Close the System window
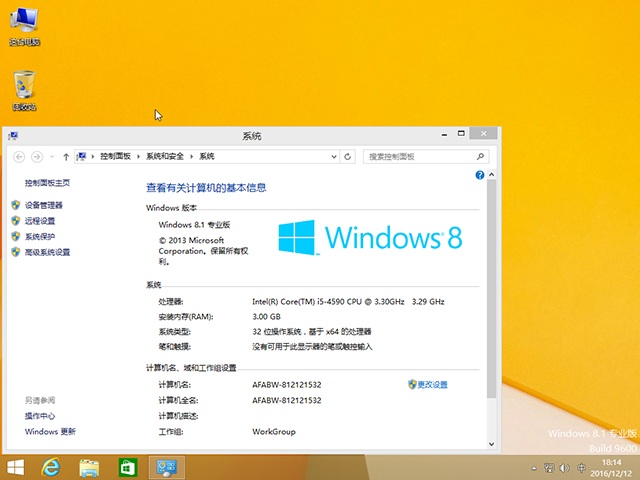 (x=483, y=133)
